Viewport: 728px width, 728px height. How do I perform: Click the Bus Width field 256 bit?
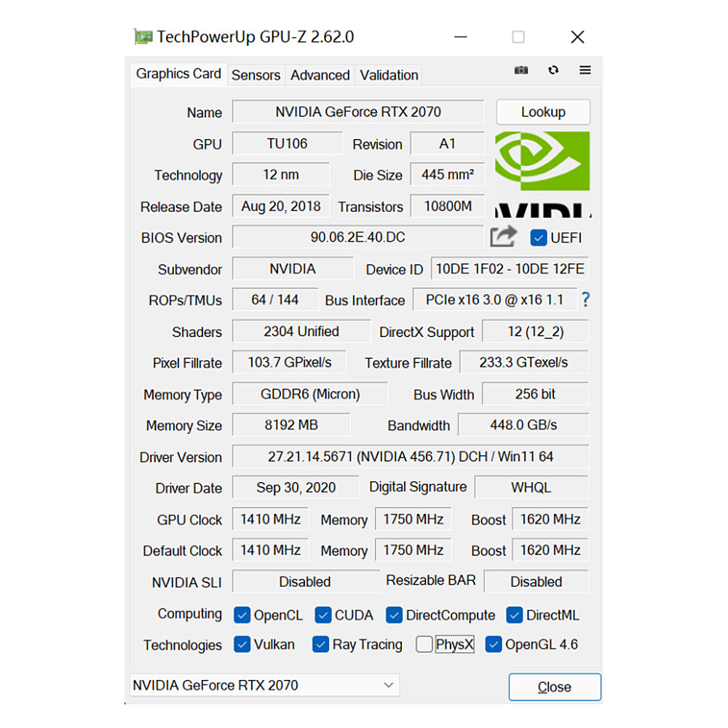click(536, 394)
